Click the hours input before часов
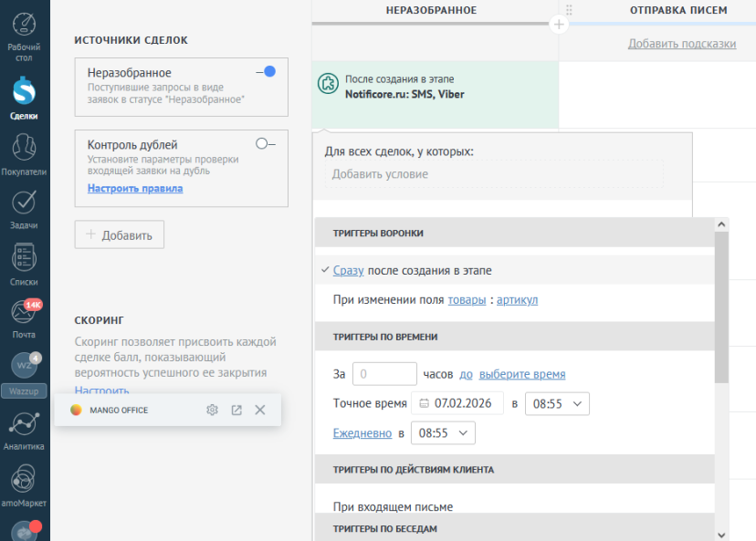The image size is (756, 541). [x=384, y=374]
